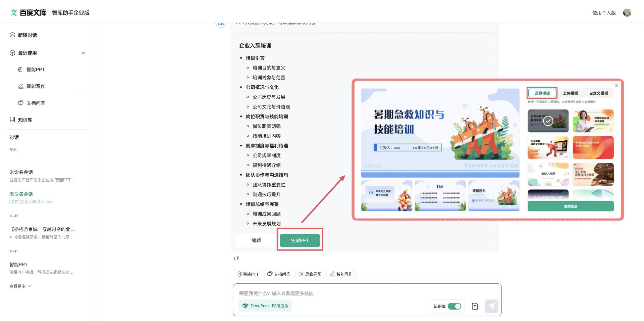The width and height of the screenshot is (644, 321).
Task: Click the 公司文化与价值观 outline item
Action: 271,107
